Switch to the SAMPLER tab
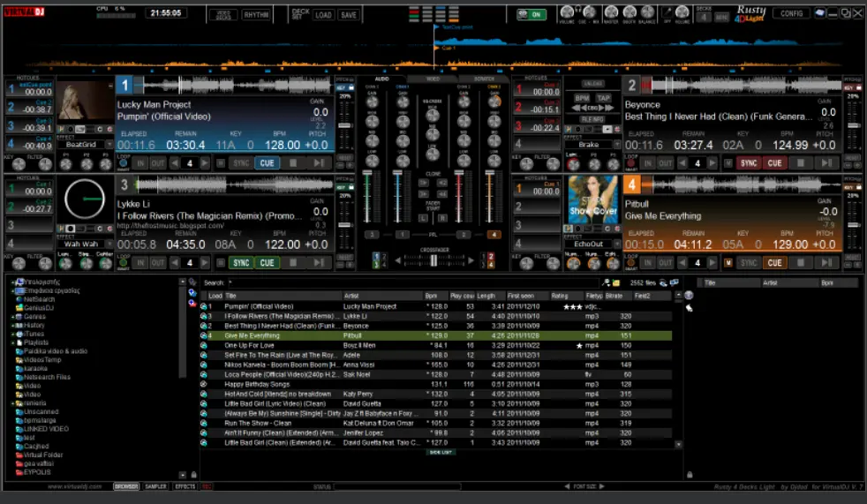This screenshot has height=504, width=867. point(156,486)
